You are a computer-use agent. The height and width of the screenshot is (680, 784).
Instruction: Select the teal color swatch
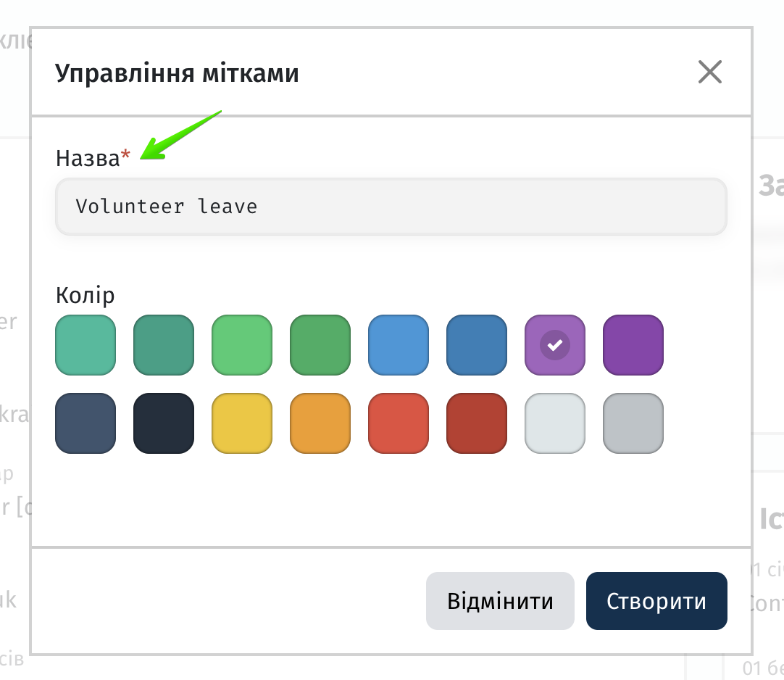pos(86,345)
